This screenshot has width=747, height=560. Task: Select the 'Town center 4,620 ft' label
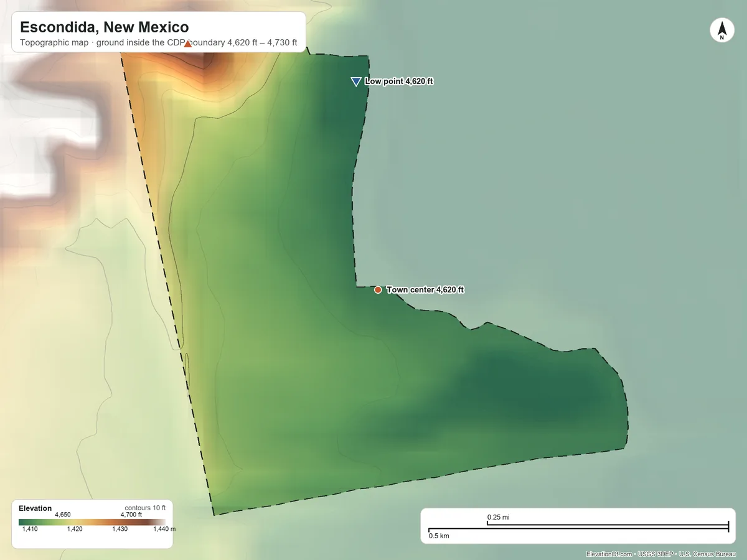(425, 290)
